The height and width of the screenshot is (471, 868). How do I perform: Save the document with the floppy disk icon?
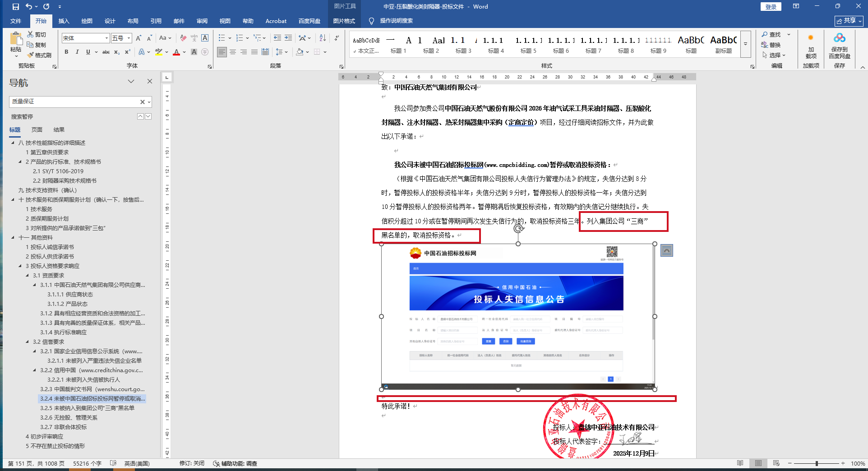pyautogui.click(x=16, y=7)
